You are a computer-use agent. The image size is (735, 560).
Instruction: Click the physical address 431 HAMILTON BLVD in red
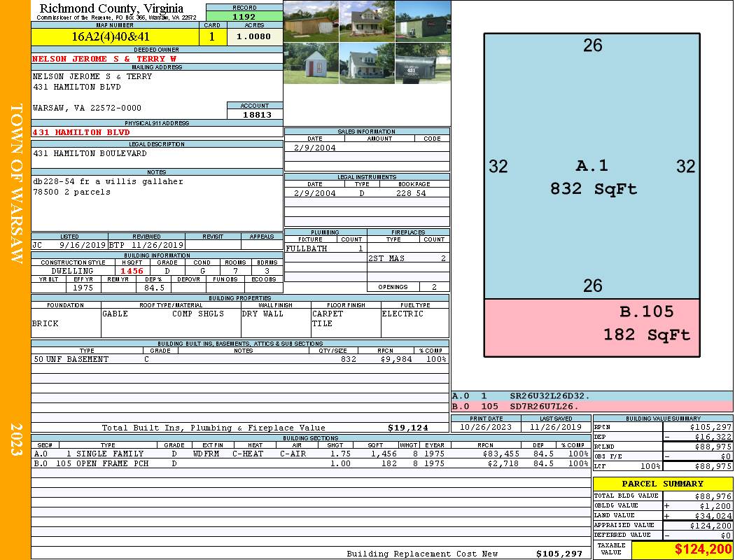pos(82,132)
